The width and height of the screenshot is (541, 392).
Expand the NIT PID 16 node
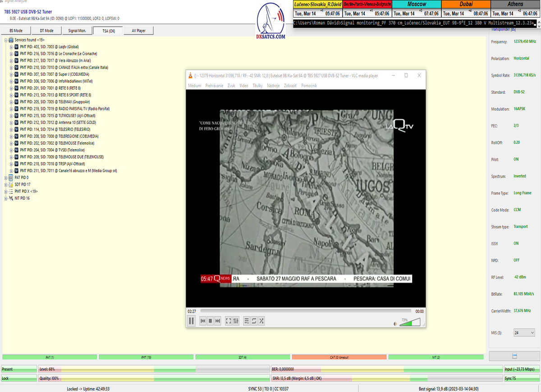[x=6, y=198]
